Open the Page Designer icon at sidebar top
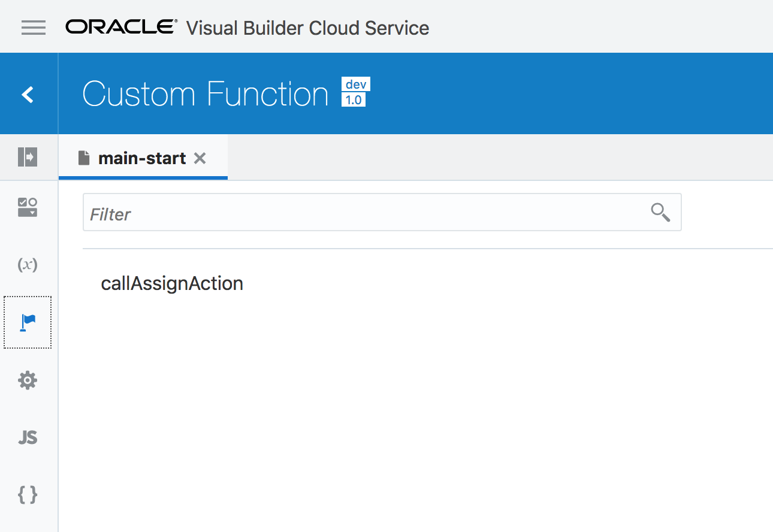This screenshot has height=532, width=773. tap(27, 156)
